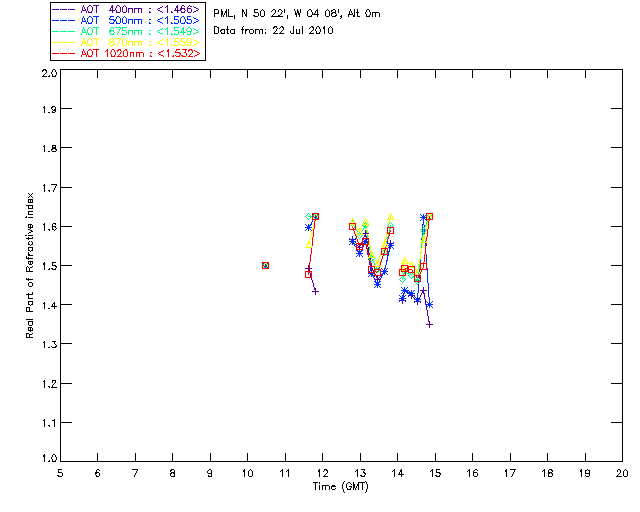The height and width of the screenshot is (512, 640).
Task: Click the purple plus marker at 1.43 before time 12
Action: (315, 292)
